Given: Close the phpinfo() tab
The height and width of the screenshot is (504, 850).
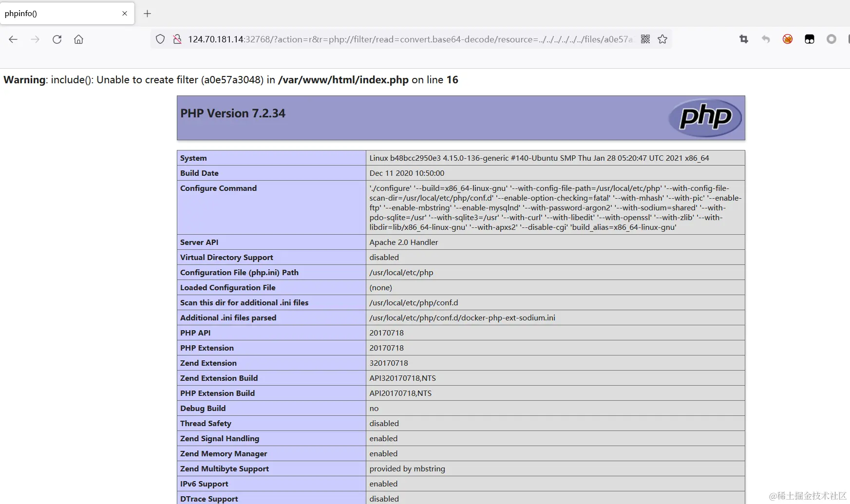Looking at the screenshot, I should coord(125,14).
